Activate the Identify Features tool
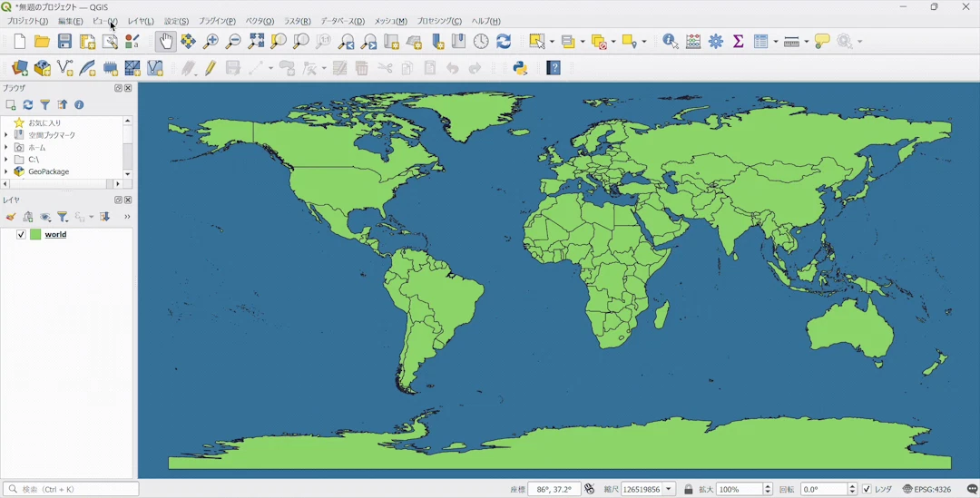980x498 pixels. coord(670,41)
